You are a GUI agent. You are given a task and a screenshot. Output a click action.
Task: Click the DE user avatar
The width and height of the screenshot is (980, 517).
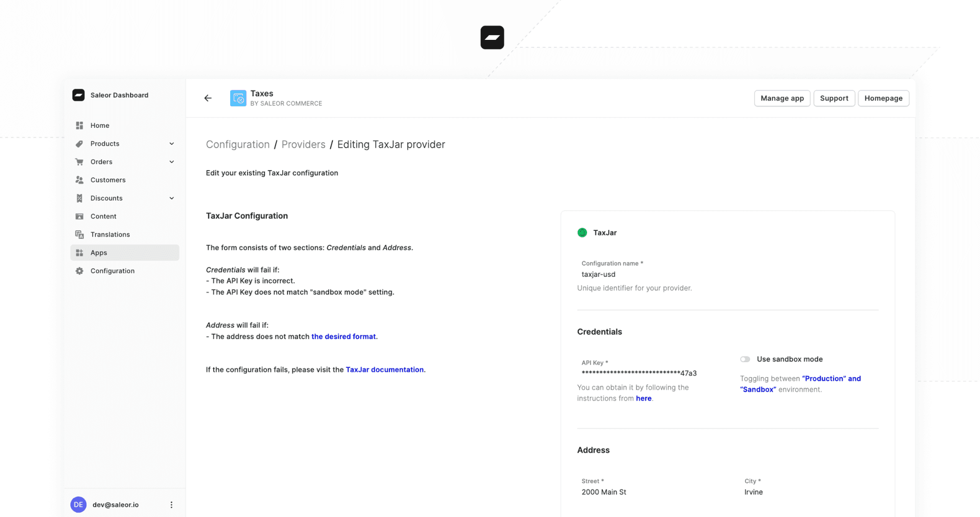click(x=78, y=505)
